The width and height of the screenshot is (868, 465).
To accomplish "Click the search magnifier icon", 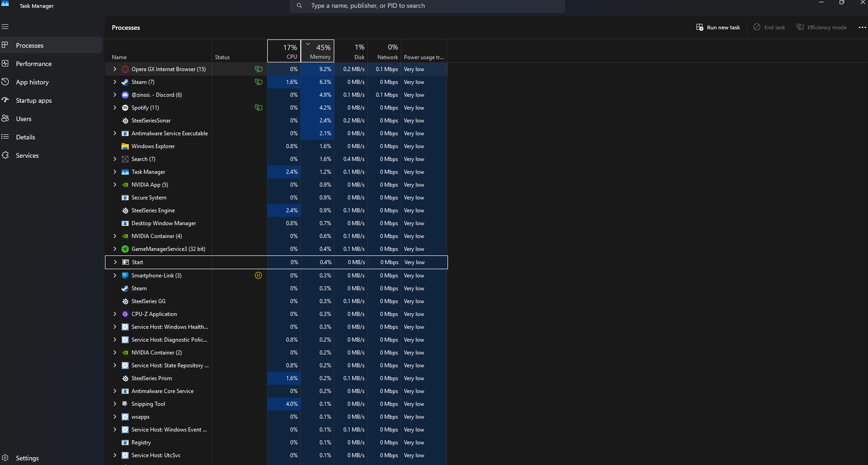I will point(299,6).
